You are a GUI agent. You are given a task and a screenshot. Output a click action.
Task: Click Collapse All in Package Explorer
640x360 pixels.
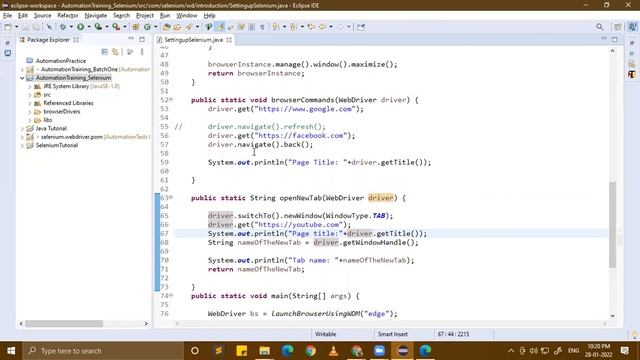(104, 52)
